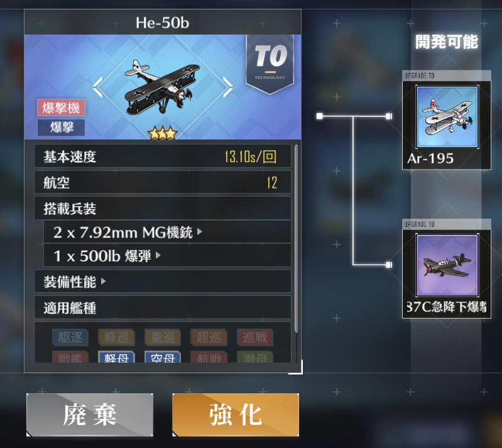Tap the three star rarity icons
The height and width of the screenshot is (448, 502).
162,133
